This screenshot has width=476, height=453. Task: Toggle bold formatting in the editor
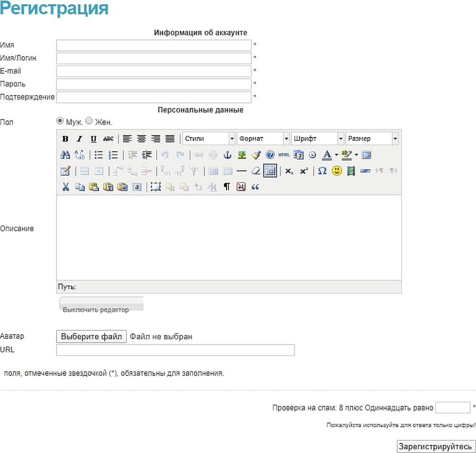coord(65,139)
